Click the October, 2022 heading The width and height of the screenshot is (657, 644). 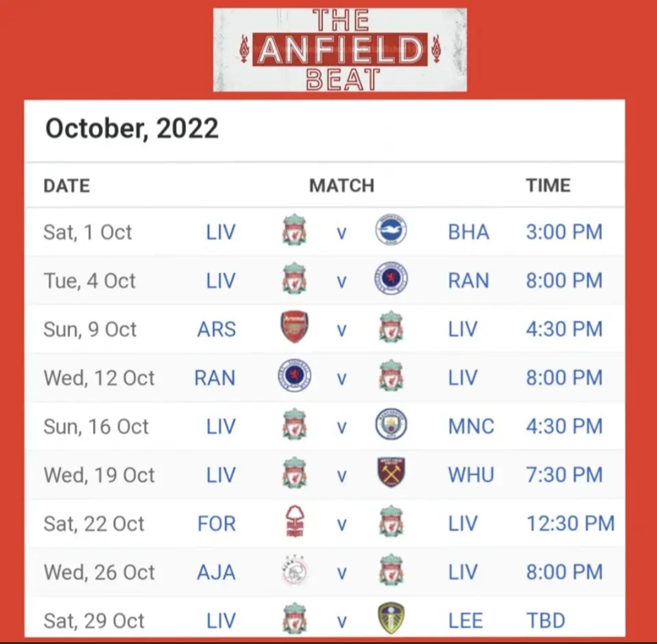(x=132, y=129)
